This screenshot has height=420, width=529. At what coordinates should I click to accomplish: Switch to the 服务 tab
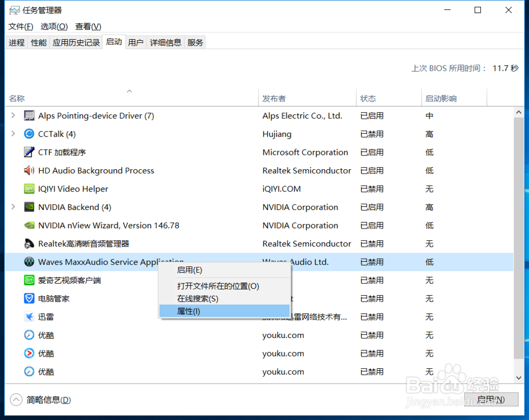click(x=195, y=42)
